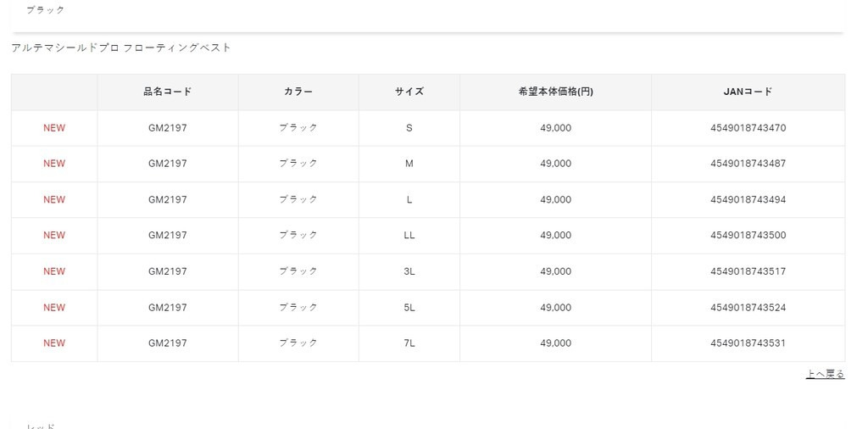This screenshot has width=868, height=429.
Task: Click JAN code 4549018743494
Action: pyautogui.click(x=748, y=200)
